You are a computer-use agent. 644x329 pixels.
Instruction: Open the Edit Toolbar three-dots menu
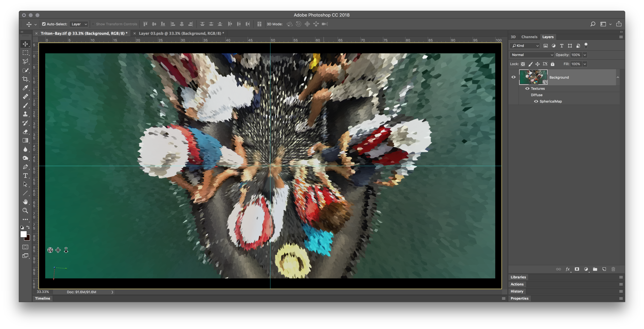[x=25, y=220]
